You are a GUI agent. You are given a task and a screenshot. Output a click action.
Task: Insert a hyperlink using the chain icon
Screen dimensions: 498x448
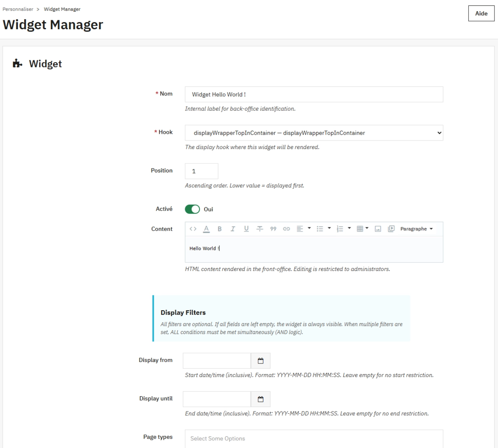pos(287,229)
